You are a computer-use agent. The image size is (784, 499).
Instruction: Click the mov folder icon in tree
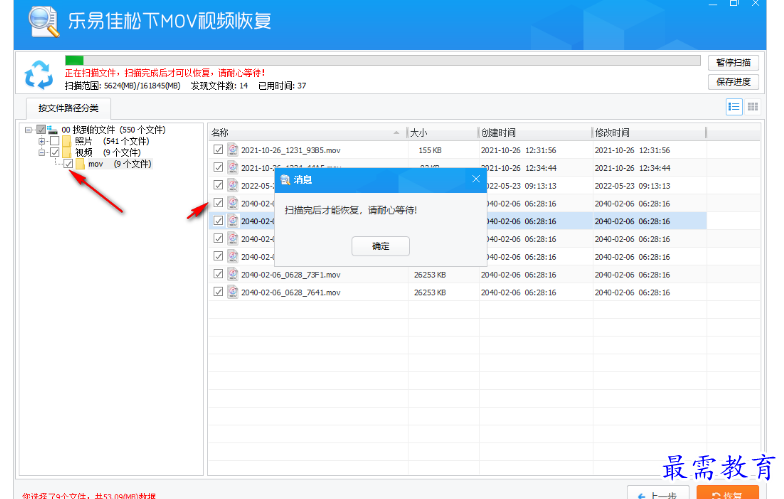tap(80, 164)
